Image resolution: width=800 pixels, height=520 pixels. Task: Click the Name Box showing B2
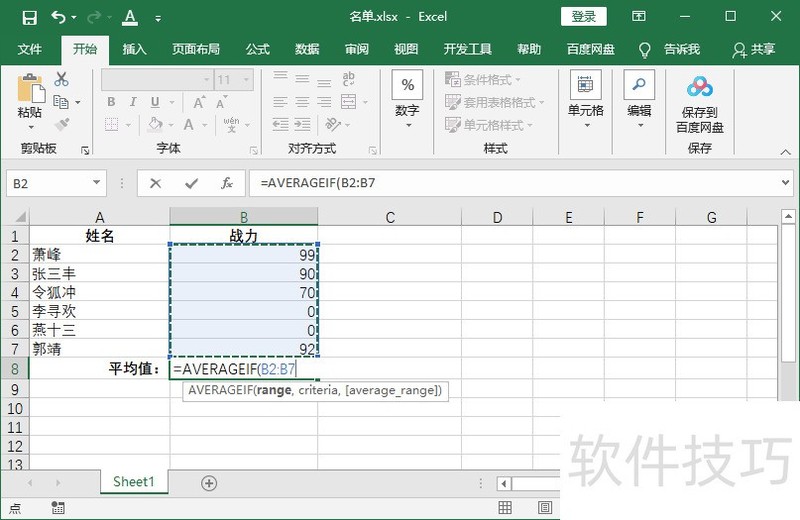56,183
